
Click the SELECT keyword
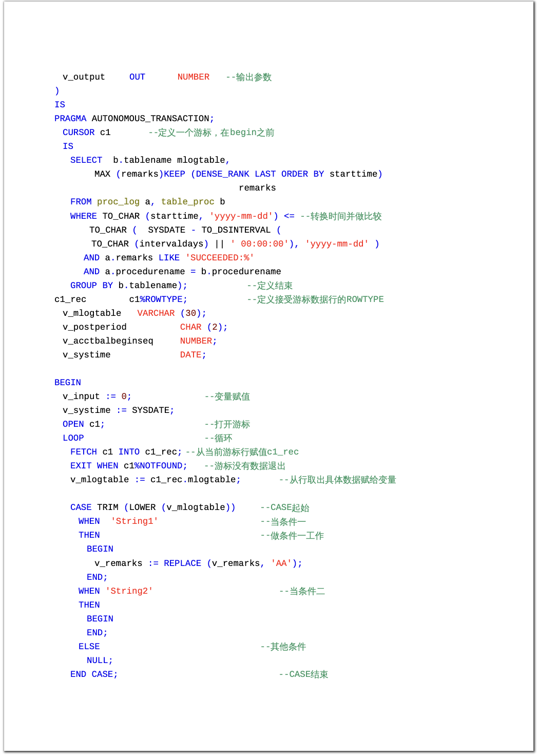click(x=86, y=160)
